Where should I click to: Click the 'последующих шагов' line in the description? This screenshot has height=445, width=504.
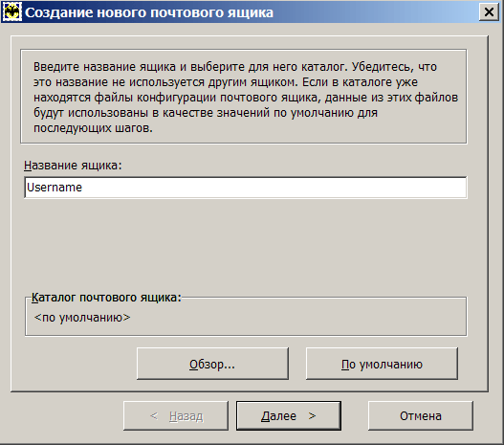(x=93, y=128)
